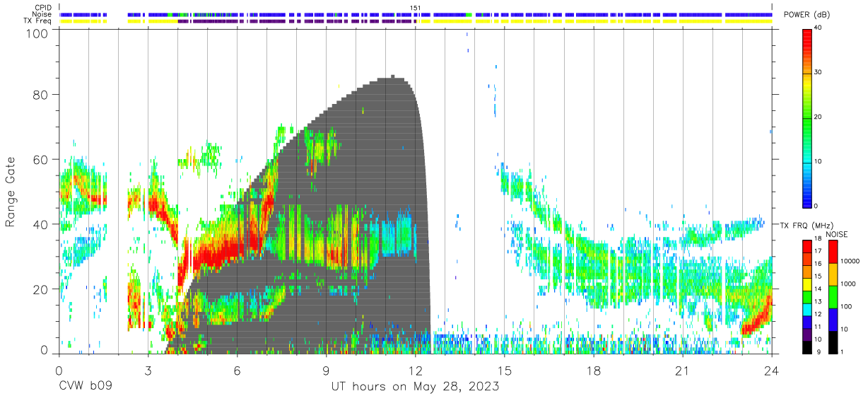Click the y-axis tick label '20'

point(42,289)
